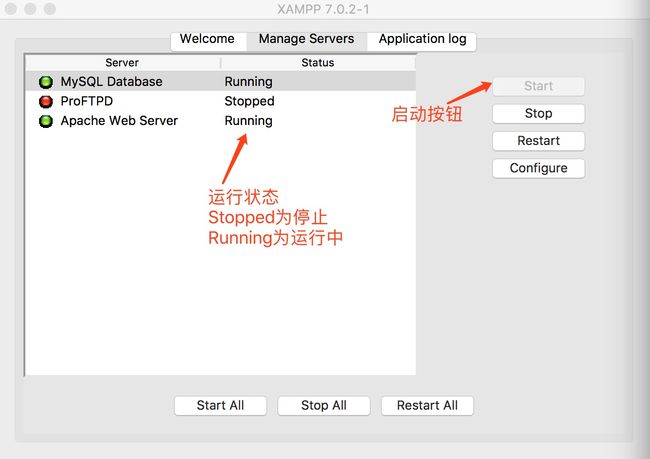The image size is (650, 459).
Task: Click the Restart All button
Action: 427,406
